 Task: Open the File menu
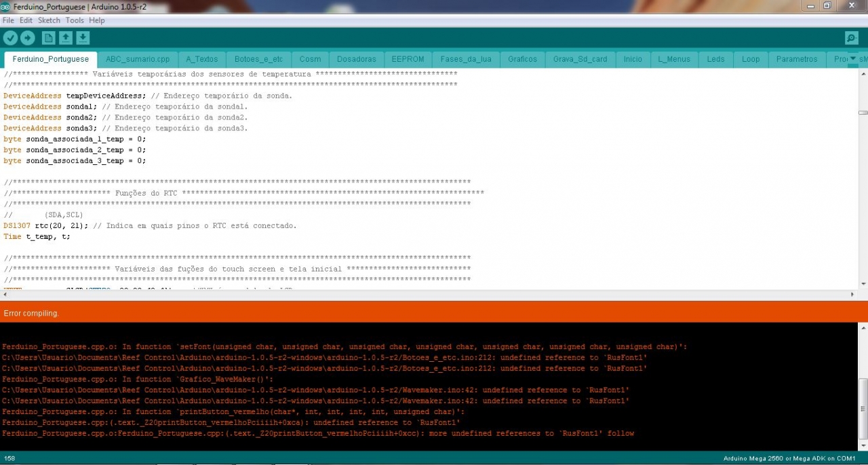click(x=8, y=20)
